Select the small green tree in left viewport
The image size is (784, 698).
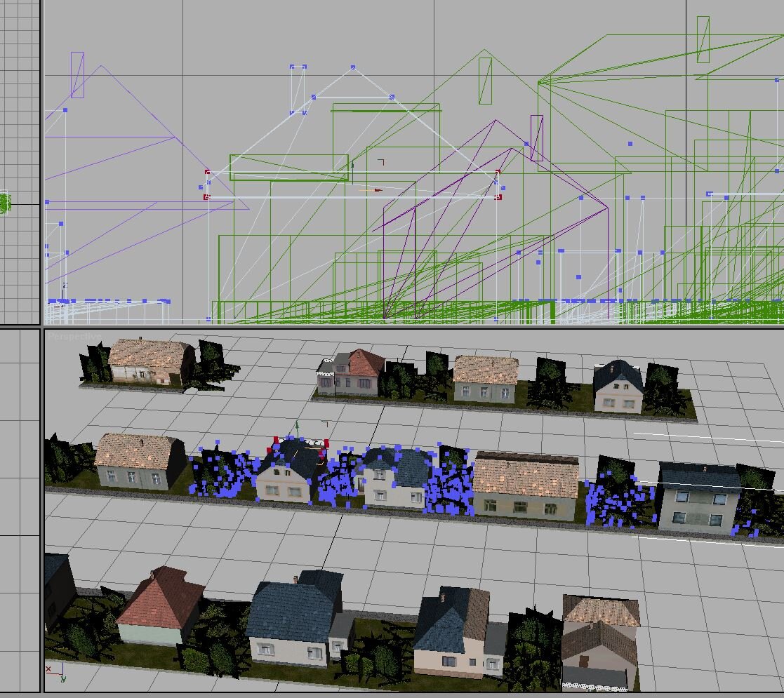click(x=4, y=203)
